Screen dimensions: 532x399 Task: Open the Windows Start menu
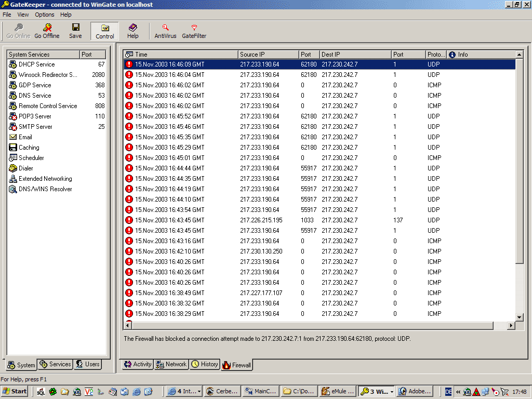point(14,392)
